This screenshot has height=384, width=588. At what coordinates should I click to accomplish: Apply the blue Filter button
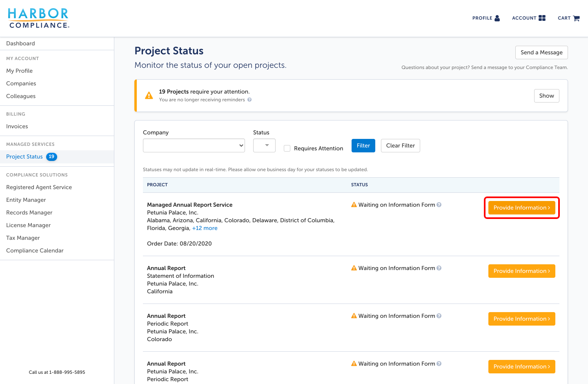363,145
